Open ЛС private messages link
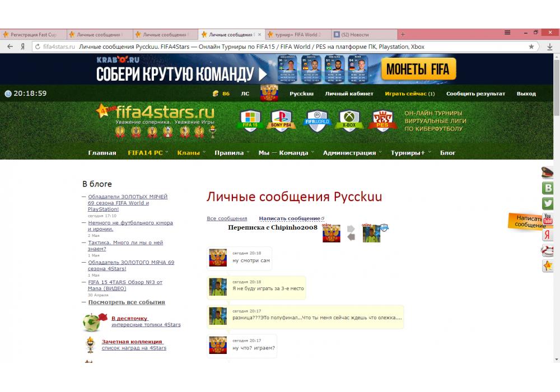560x392 pixels. click(x=245, y=94)
